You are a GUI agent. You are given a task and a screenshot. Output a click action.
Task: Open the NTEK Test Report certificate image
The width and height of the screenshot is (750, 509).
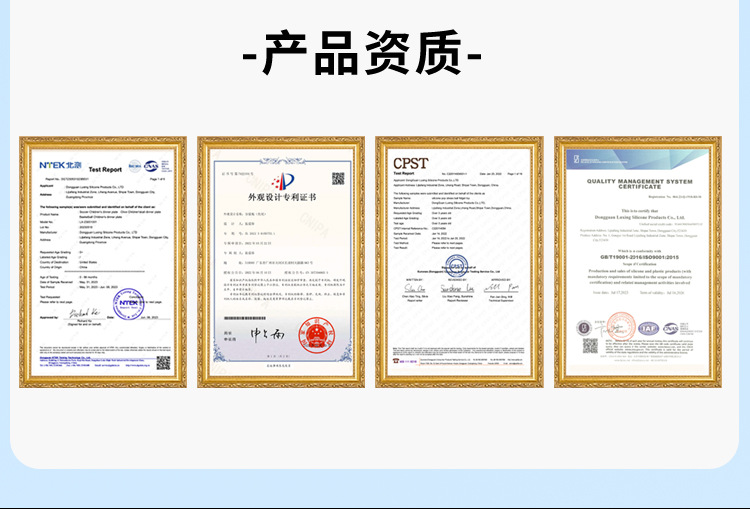coord(103,262)
